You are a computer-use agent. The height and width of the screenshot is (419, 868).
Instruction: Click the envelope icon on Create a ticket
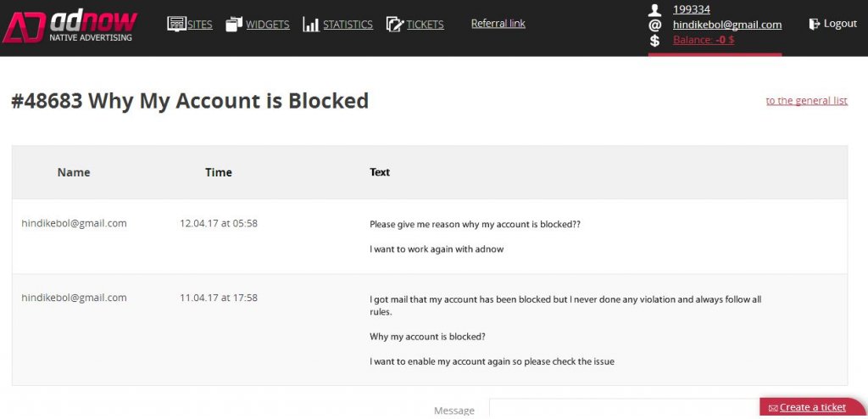(772, 408)
